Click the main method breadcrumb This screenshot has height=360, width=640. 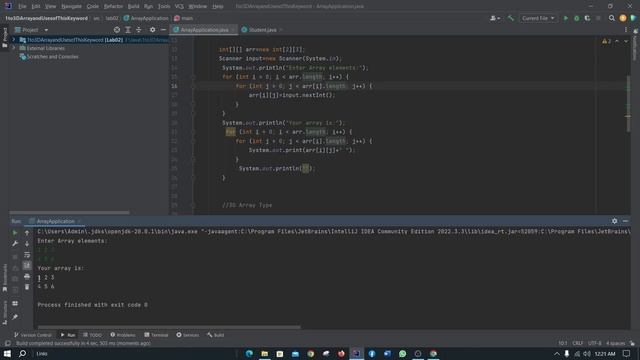[183, 18]
